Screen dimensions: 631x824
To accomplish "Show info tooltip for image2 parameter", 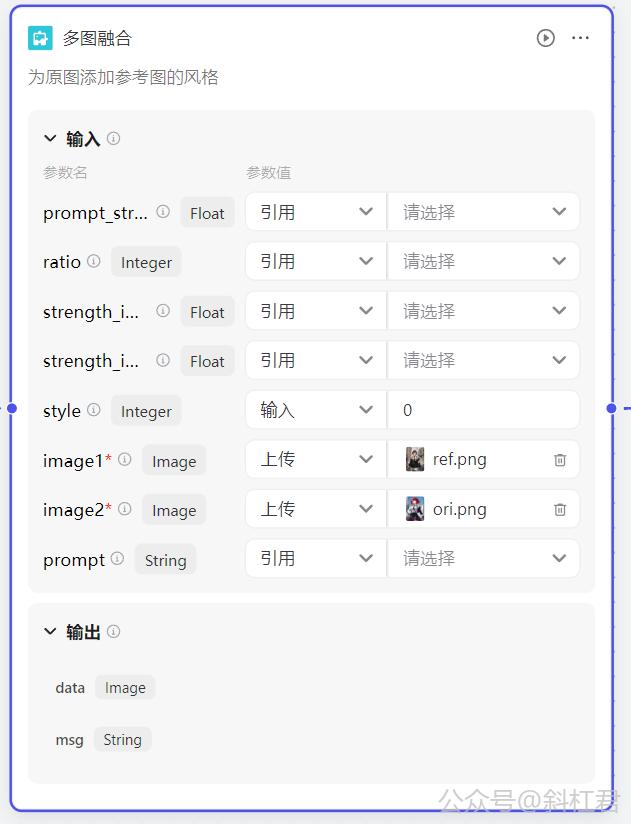I will coord(125,509).
